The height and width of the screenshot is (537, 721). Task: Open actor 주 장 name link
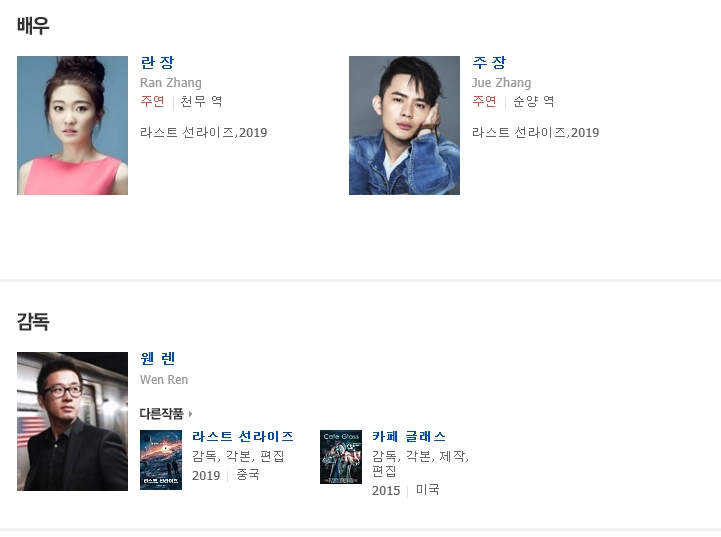pos(489,63)
